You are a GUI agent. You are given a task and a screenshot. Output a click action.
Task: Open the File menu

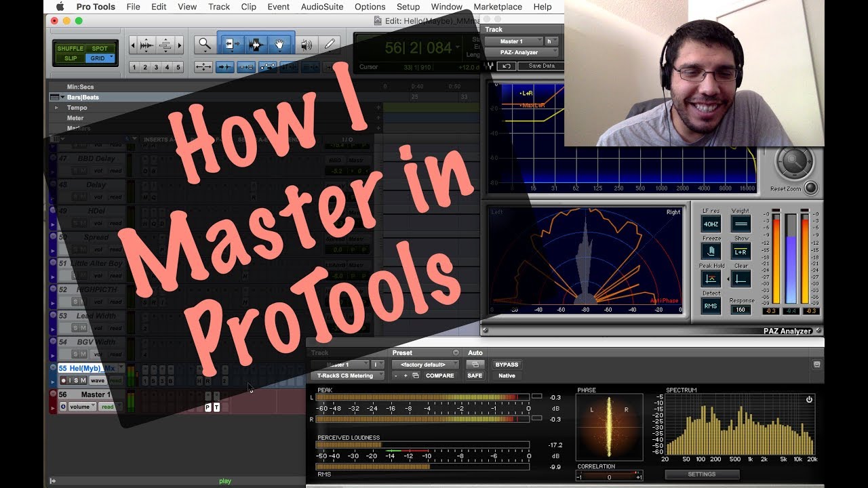coord(133,7)
